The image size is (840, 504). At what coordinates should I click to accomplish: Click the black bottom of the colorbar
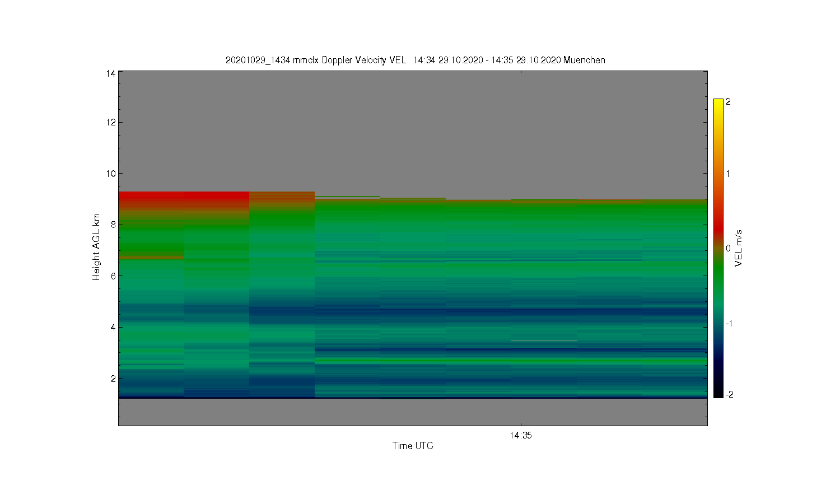[718, 390]
